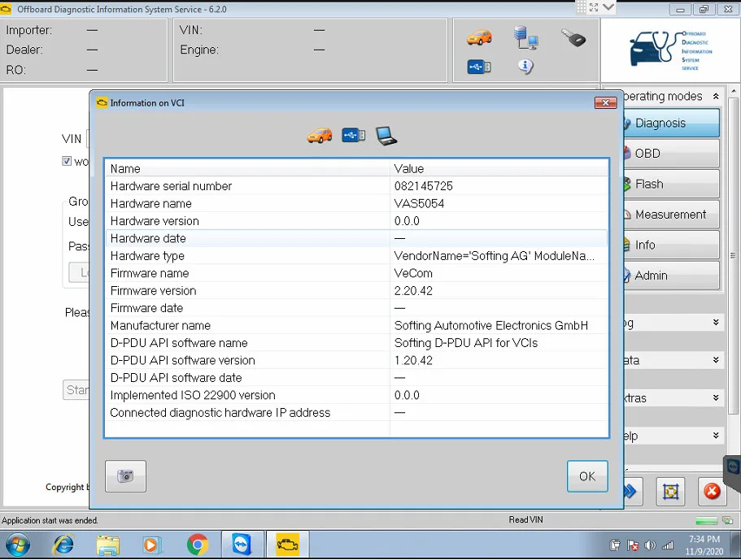Screen dimensions: 741x560
Task: Click the orange car icon in header
Action: pos(479,37)
